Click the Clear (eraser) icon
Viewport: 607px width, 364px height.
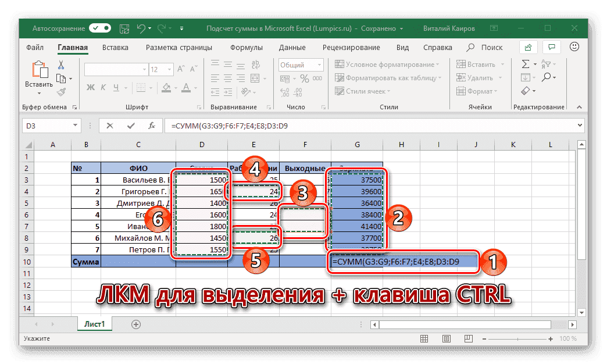525,90
